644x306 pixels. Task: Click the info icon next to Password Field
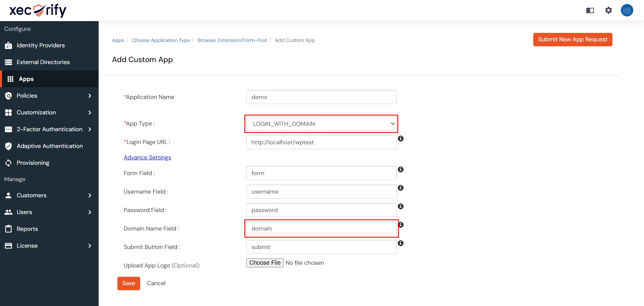400,207
